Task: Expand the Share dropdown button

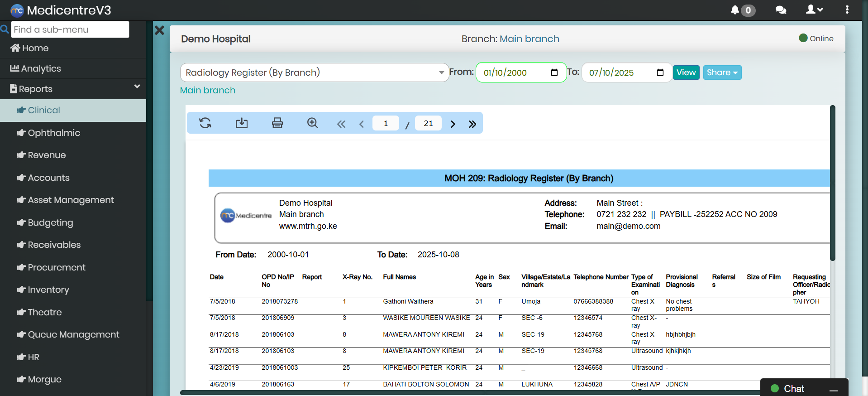Action: (x=722, y=72)
